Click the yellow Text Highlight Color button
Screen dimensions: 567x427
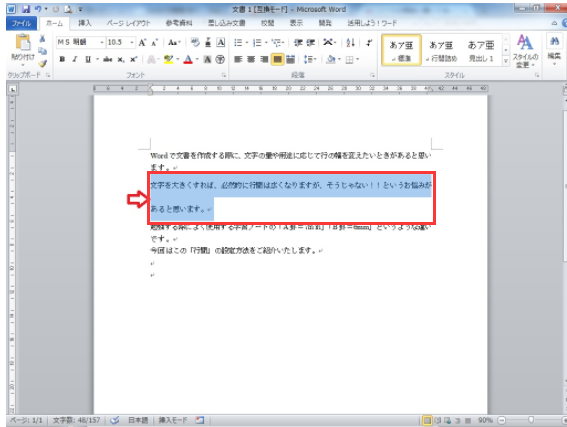[168, 59]
